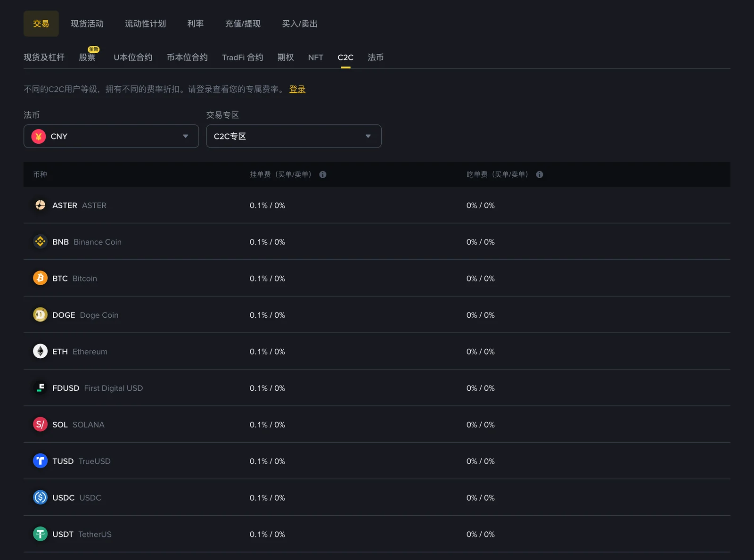Image resolution: width=754 pixels, height=560 pixels.
Task: Click the blue TUSD logo icon
Action: tap(40, 461)
